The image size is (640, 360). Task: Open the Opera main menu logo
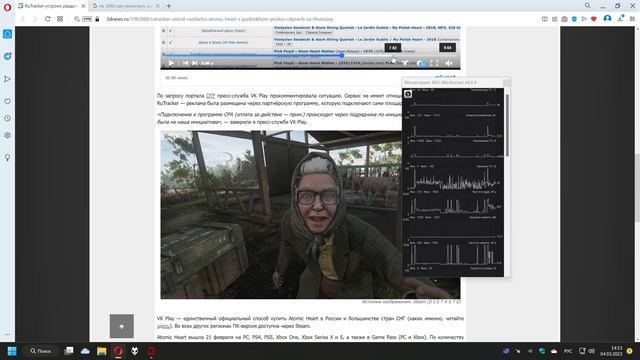(x=7, y=7)
